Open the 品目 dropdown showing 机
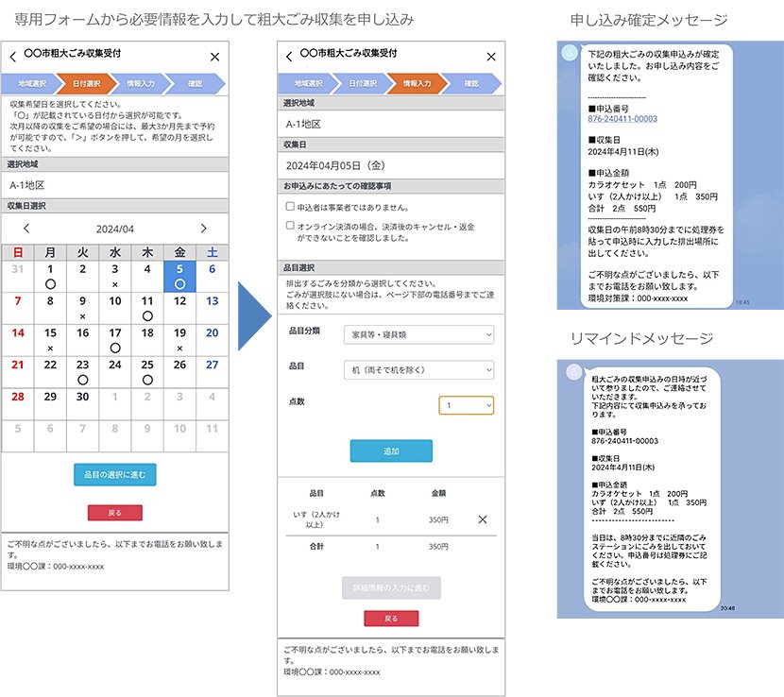This screenshot has height=697, width=784. pos(419,367)
